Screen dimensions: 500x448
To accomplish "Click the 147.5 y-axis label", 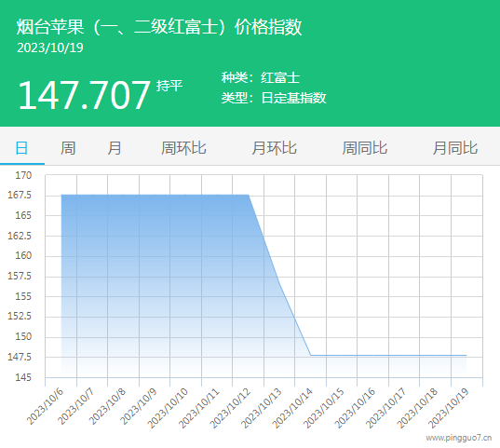I will (x=20, y=357).
